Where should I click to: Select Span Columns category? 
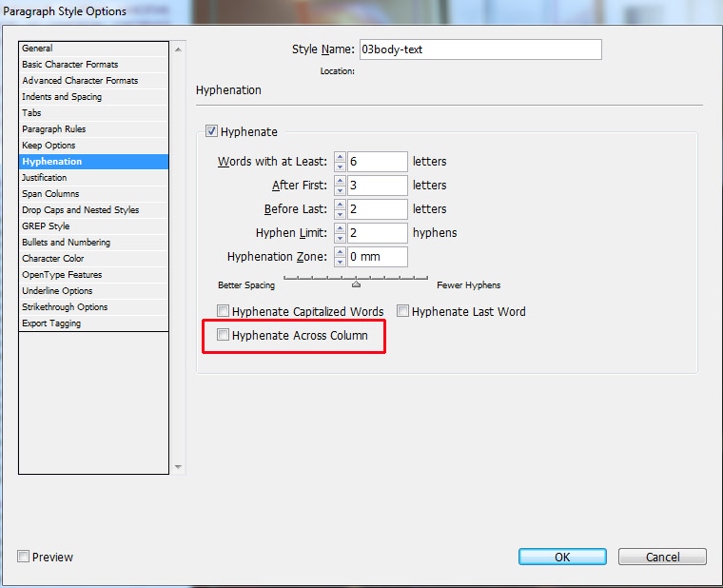point(93,194)
